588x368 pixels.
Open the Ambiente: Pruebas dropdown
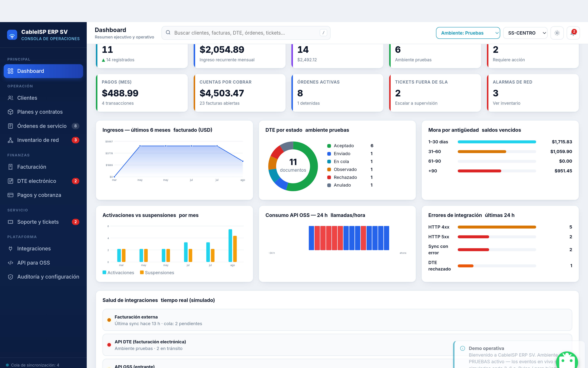click(x=468, y=33)
